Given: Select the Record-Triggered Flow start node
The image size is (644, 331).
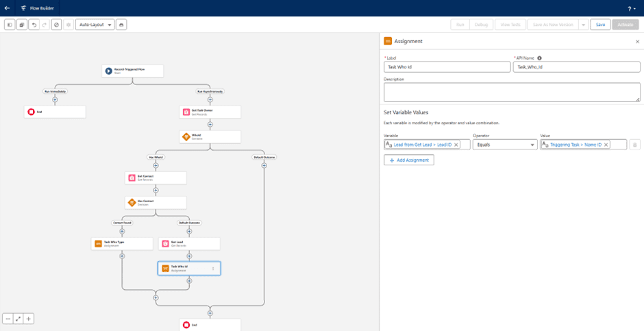Looking at the screenshot, I should [x=133, y=71].
